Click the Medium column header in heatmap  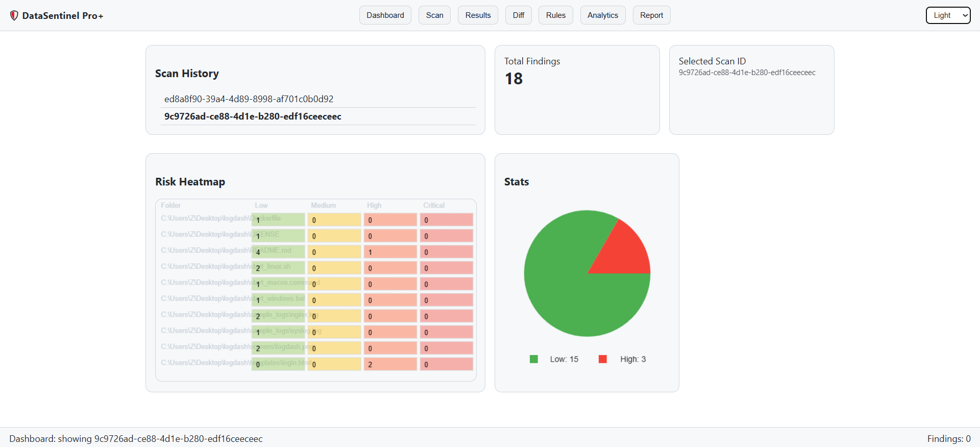click(x=324, y=205)
